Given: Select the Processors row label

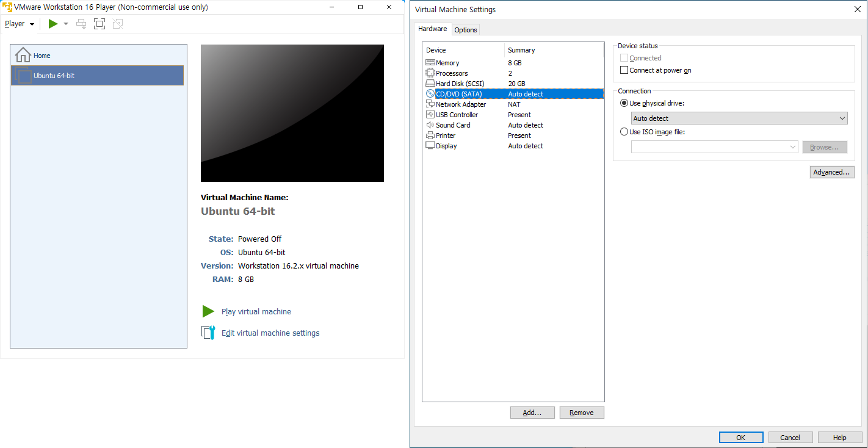Looking at the screenshot, I should coord(452,73).
